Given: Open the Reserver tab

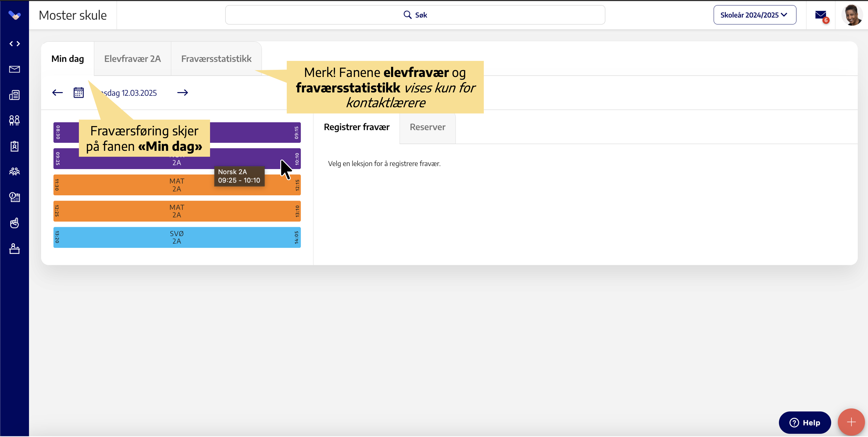Looking at the screenshot, I should [427, 127].
